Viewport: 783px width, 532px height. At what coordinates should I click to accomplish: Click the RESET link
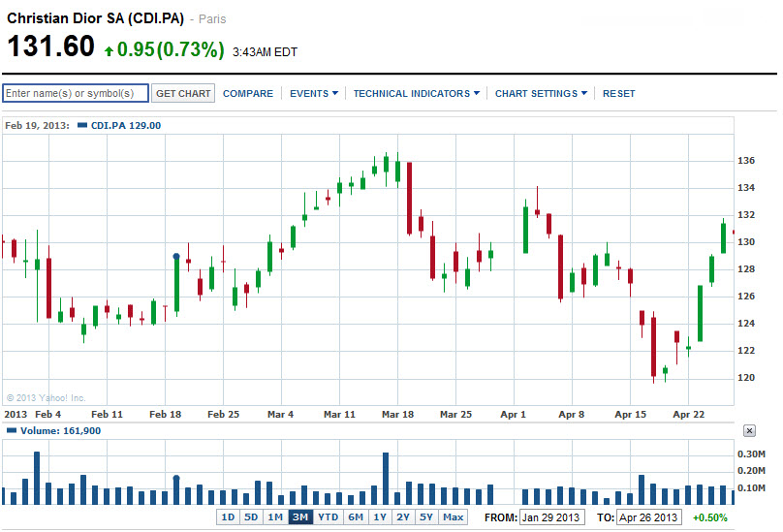618,93
